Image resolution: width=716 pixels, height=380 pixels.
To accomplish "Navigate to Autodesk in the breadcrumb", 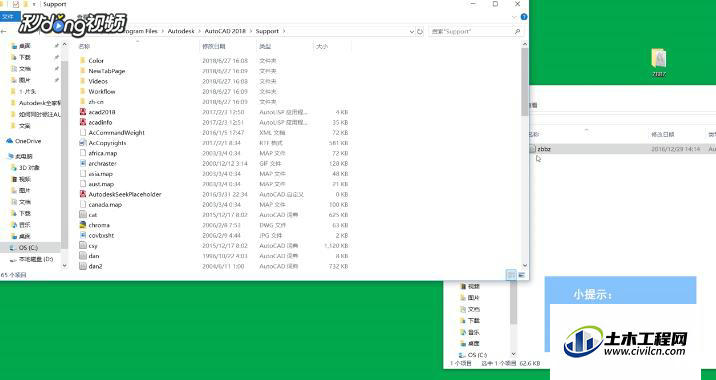I will (181, 31).
